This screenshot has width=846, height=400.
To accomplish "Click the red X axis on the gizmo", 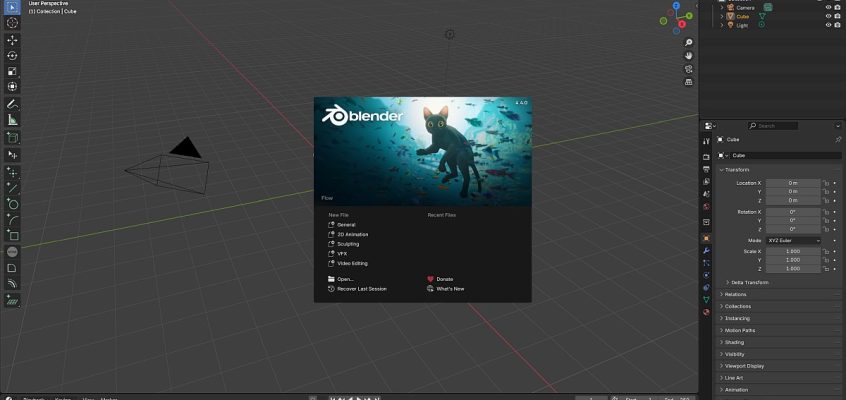I will (682, 24).
